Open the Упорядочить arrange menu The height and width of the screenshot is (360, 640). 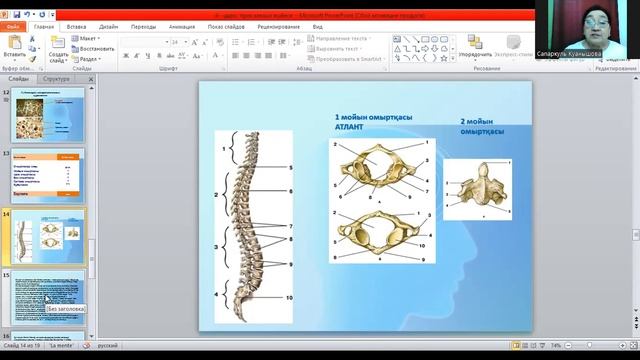coord(475,47)
